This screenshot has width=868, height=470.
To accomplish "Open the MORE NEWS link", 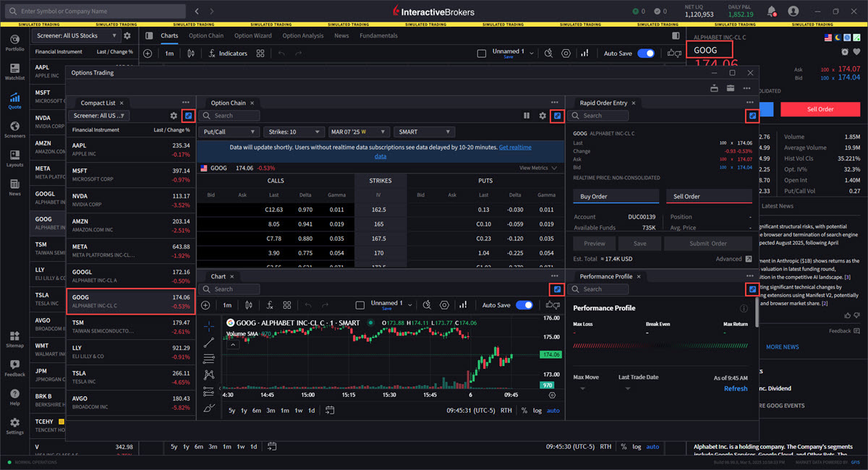I will pyautogui.click(x=783, y=346).
